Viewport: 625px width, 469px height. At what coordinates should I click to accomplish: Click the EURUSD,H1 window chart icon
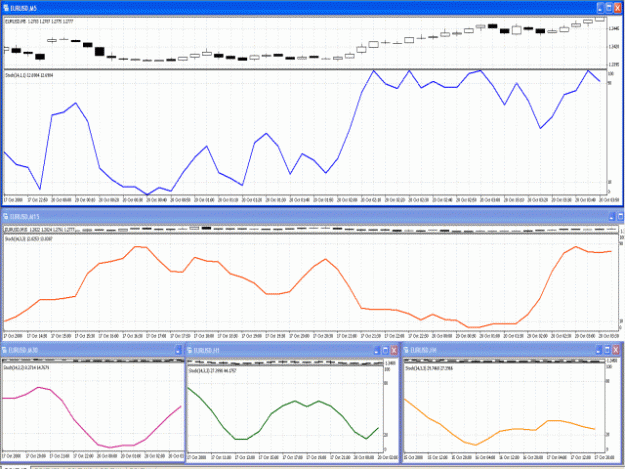[190, 350]
